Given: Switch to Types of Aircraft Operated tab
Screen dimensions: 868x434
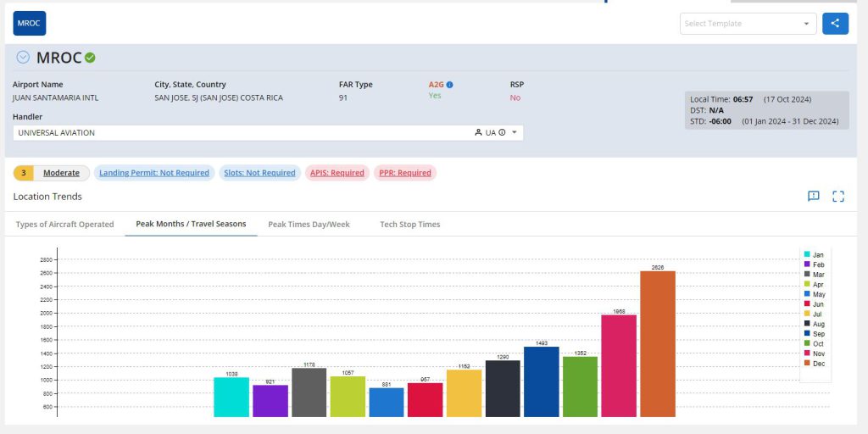Looking at the screenshot, I should click(x=64, y=225).
